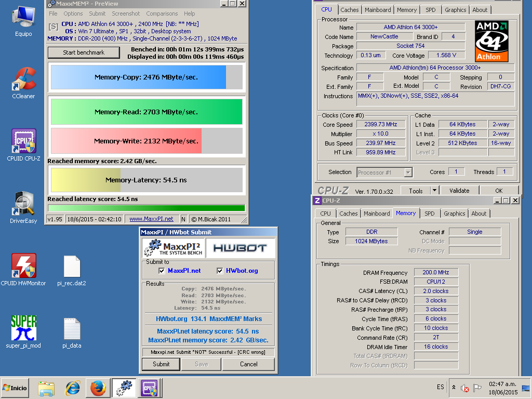Click the show desktop tray icon

[526, 388]
